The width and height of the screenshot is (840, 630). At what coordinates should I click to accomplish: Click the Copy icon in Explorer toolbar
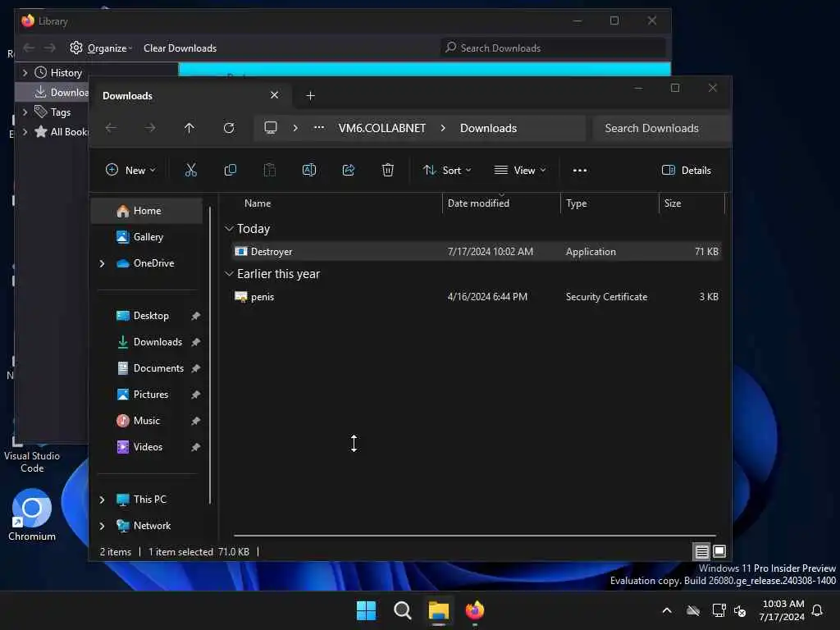pos(231,171)
